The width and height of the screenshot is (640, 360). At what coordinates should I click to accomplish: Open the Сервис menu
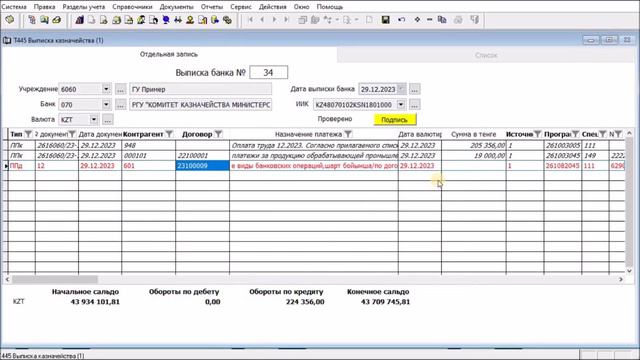point(241,7)
